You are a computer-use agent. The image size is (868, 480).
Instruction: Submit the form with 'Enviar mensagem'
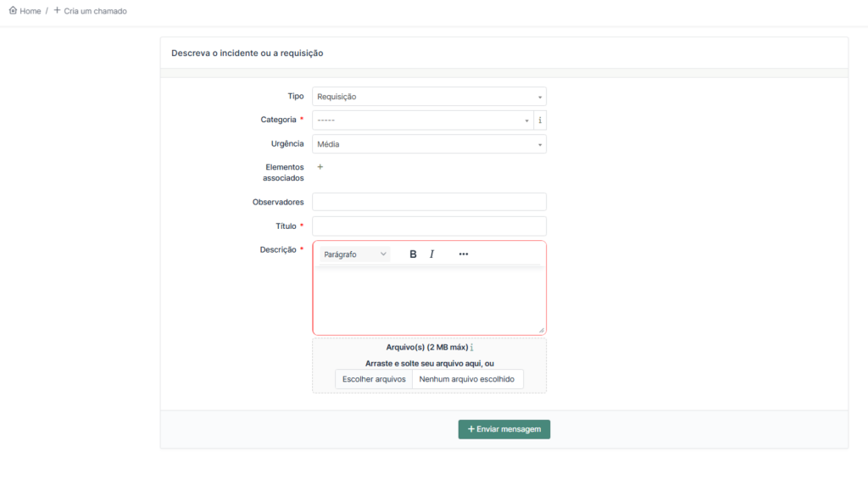[504, 429]
